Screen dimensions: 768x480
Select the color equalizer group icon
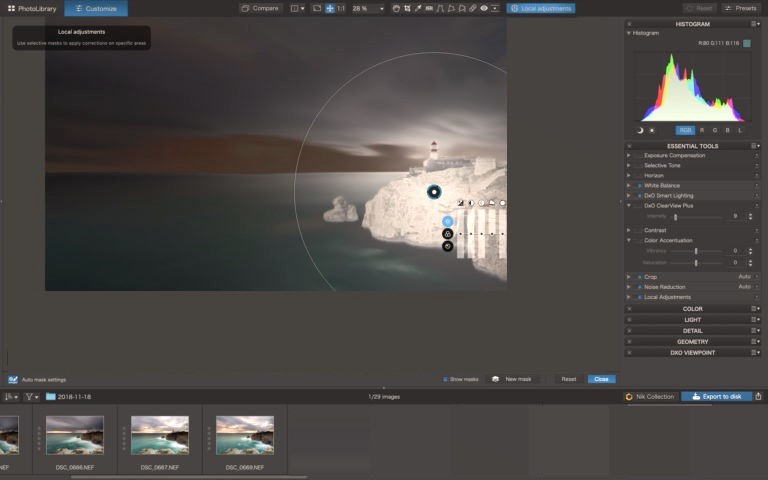[448, 234]
